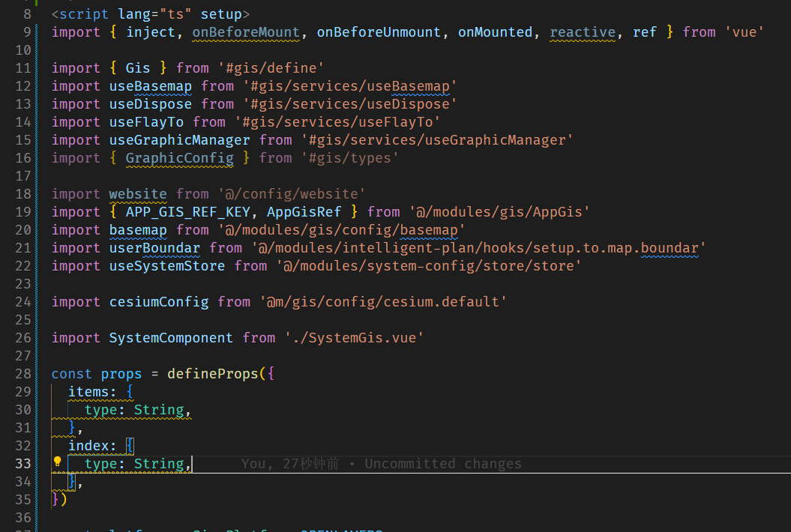Click the 'setup' attribute on line 8
Image resolution: width=791 pixels, height=532 pixels.
tap(221, 14)
